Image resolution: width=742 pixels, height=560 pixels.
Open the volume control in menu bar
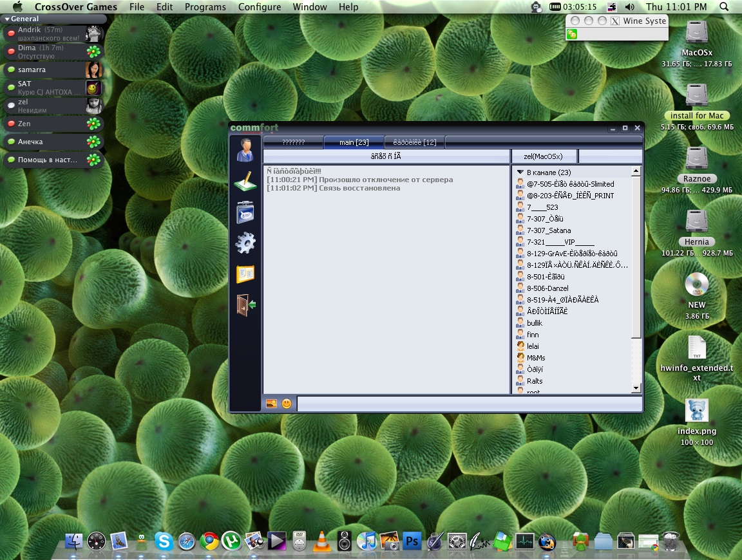tap(629, 7)
